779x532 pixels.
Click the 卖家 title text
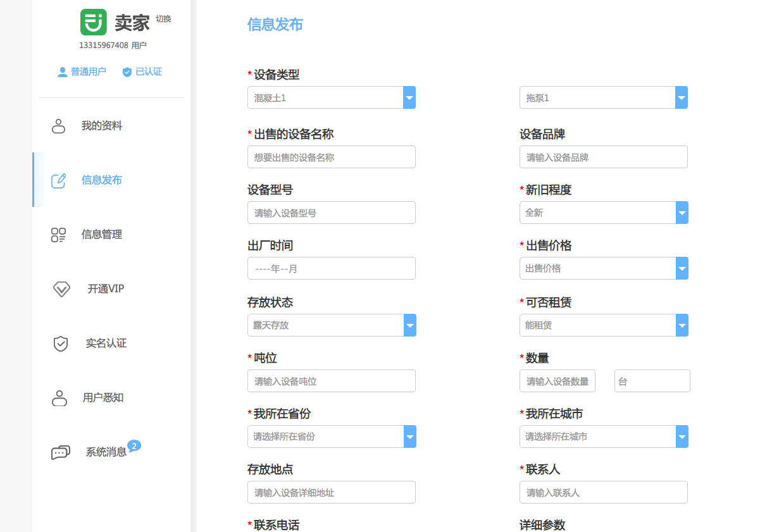click(x=132, y=23)
